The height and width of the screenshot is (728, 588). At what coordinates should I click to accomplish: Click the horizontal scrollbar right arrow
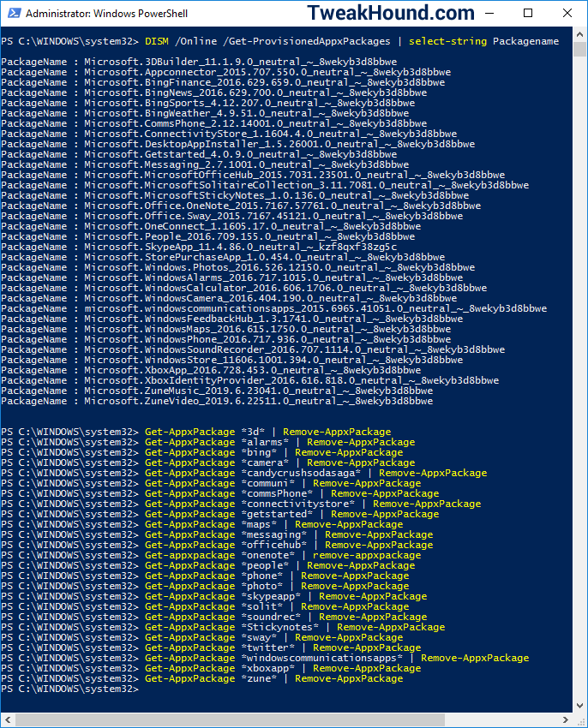pos(566,720)
